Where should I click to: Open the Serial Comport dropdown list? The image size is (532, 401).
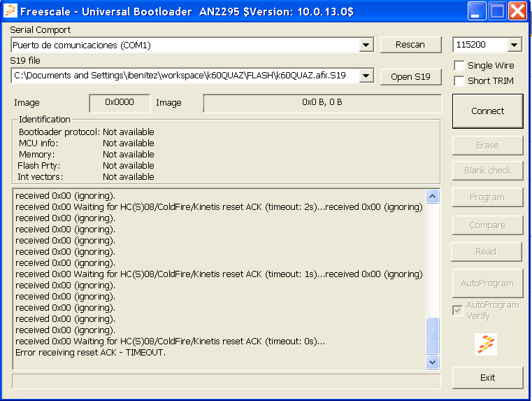coord(366,45)
